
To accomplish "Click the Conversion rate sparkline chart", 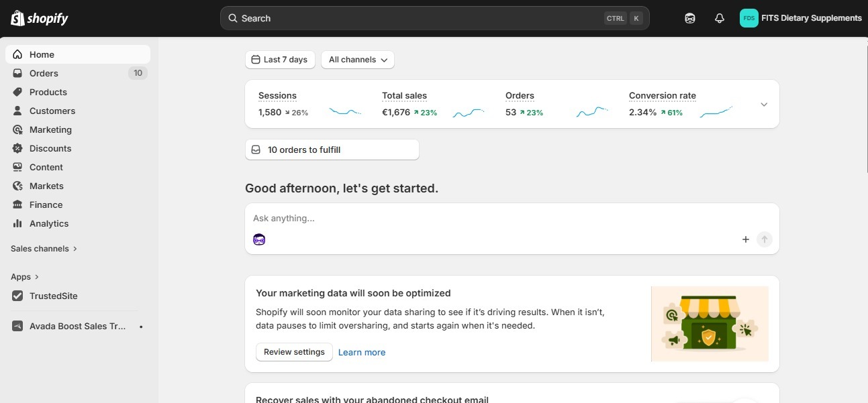I will click(x=716, y=113).
